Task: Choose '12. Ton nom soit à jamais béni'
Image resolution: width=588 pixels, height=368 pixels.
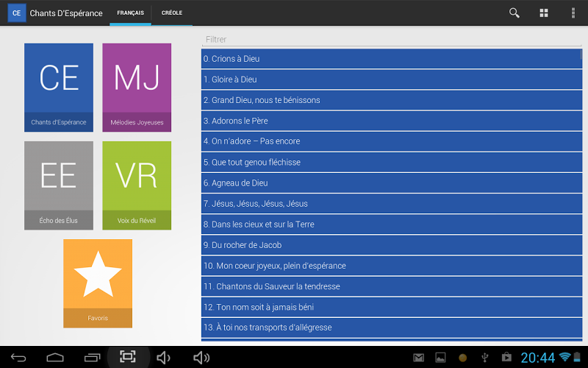Action: click(392, 307)
